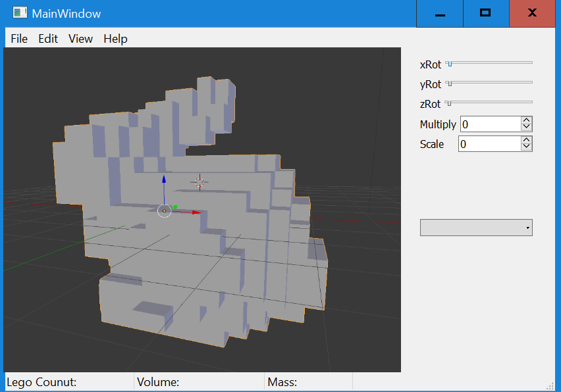The width and height of the screenshot is (561, 392).
Task: Maximize the MainWindow window
Action: [486, 14]
